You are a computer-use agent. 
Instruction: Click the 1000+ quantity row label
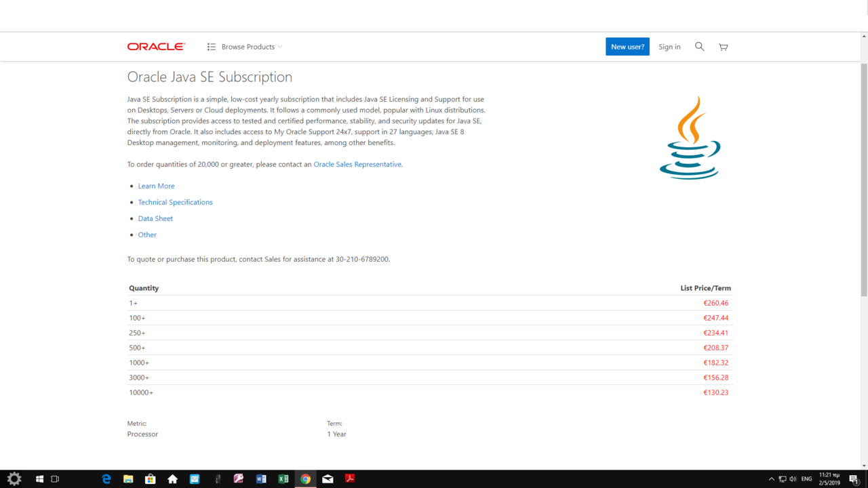point(139,363)
